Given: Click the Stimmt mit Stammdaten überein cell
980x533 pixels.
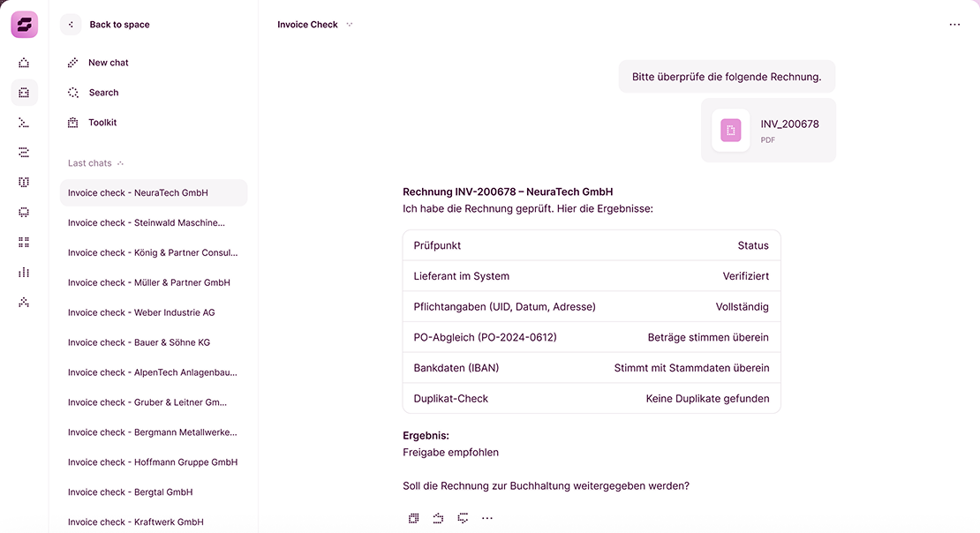Looking at the screenshot, I should [691, 368].
